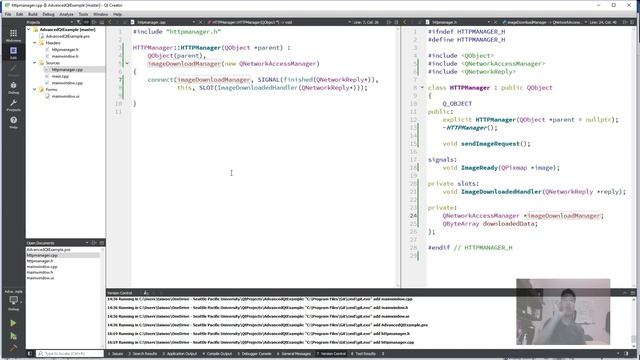Collapse the Forms folder
The image size is (640, 360).
[35, 89]
